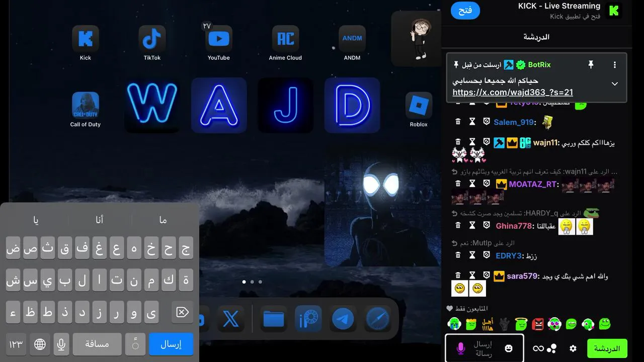
Task: Insert the red angry face emote
Action: click(x=538, y=324)
